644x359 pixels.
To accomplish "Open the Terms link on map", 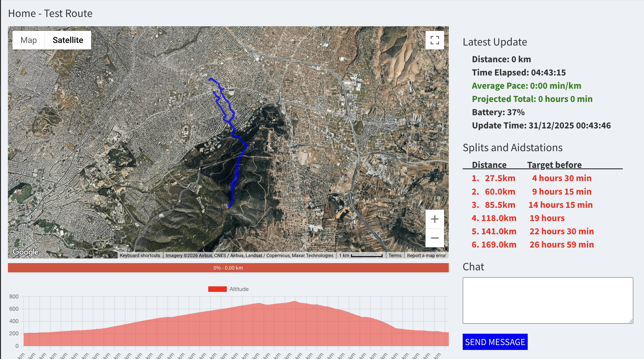I will tap(395, 255).
